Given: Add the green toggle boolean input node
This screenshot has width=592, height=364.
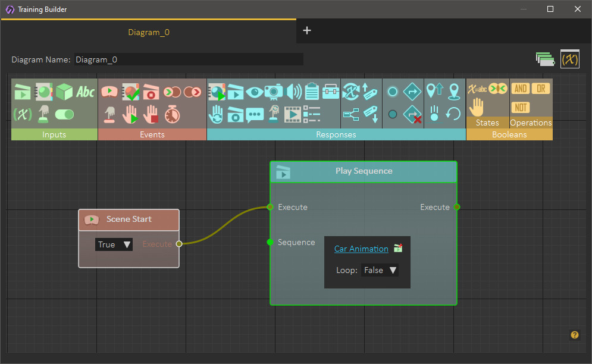Looking at the screenshot, I should point(64,114).
